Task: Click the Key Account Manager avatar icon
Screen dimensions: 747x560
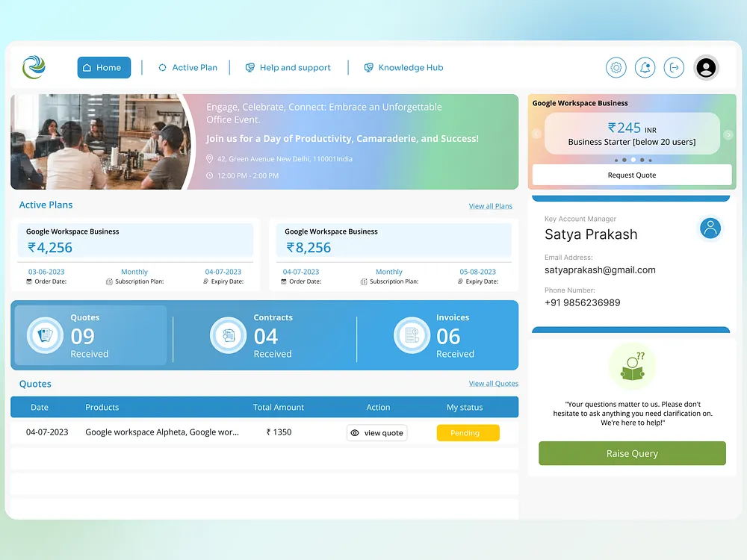Action: coord(710,228)
